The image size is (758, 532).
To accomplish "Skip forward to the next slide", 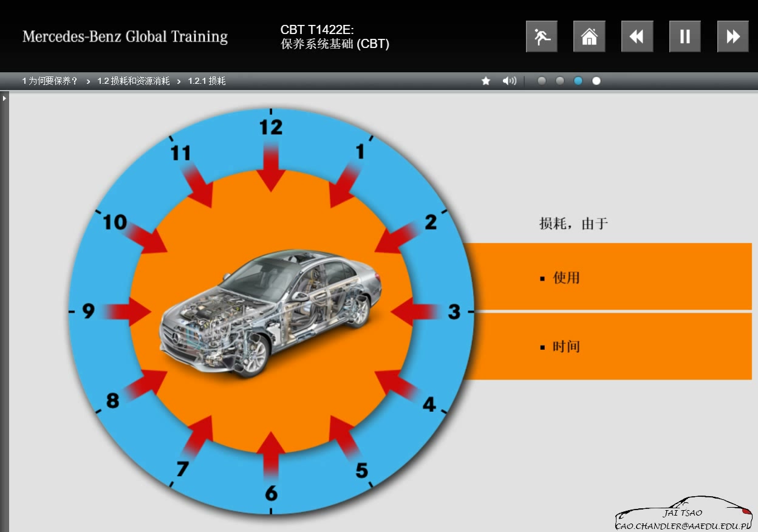I will tap(733, 36).
